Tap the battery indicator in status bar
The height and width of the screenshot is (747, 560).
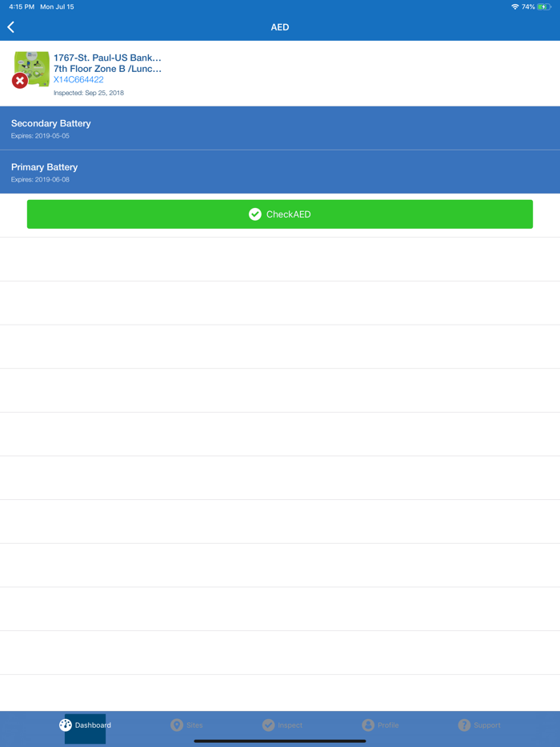coord(544,6)
